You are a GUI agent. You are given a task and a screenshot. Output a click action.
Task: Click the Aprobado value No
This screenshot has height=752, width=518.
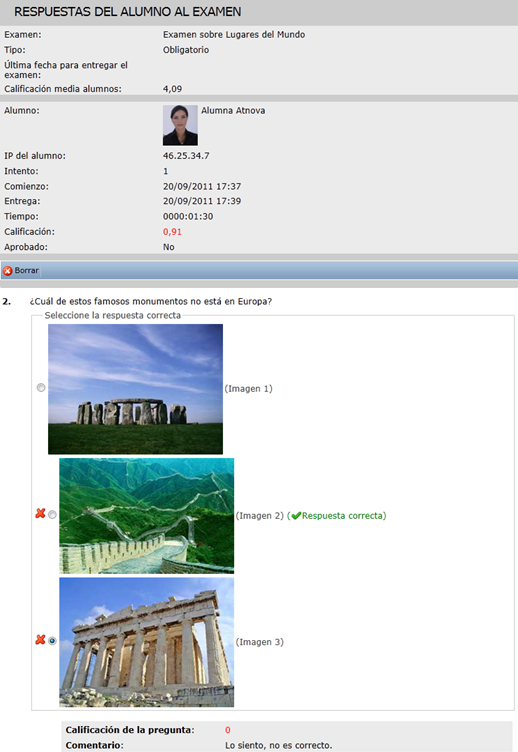[x=169, y=247]
